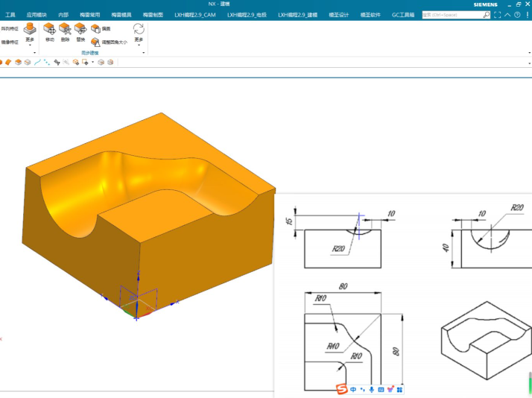Collapse the ribbon with the chevron icon
This screenshot has height=398, width=532.
click(x=507, y=15)
